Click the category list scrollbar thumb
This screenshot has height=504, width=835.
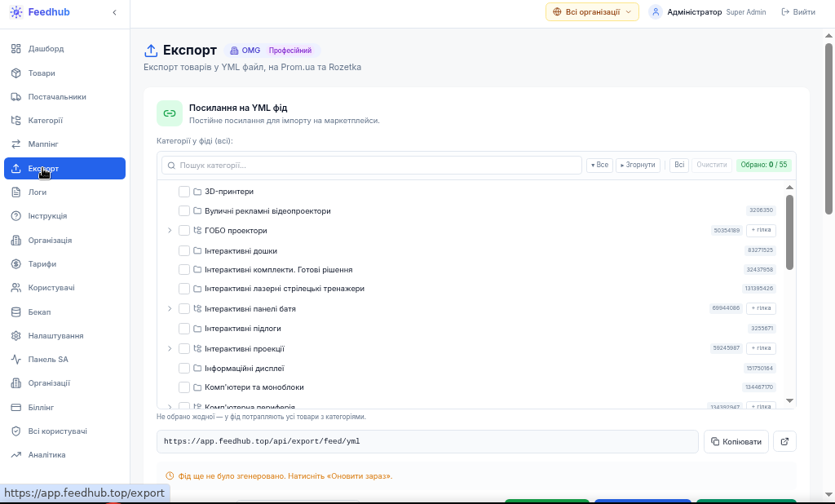tap(789, 232)
